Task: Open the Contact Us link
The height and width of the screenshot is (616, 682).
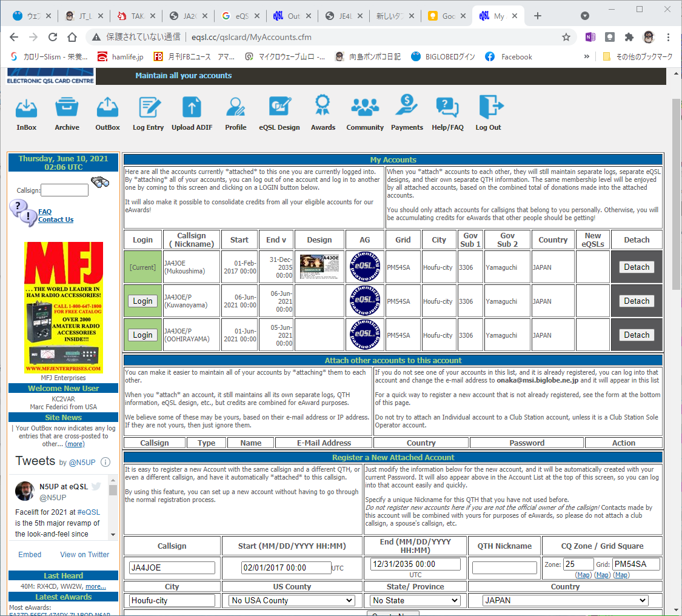Action: (x=56, y=219)
